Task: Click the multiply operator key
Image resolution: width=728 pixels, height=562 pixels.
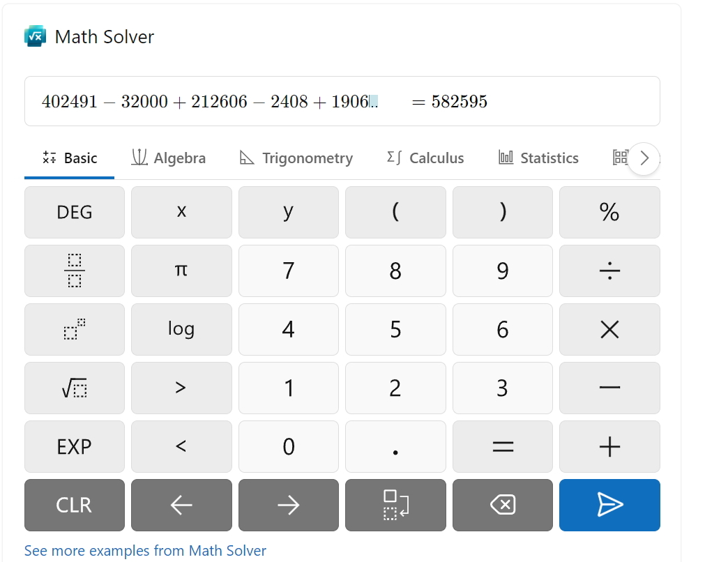Action: pos(609,329)
